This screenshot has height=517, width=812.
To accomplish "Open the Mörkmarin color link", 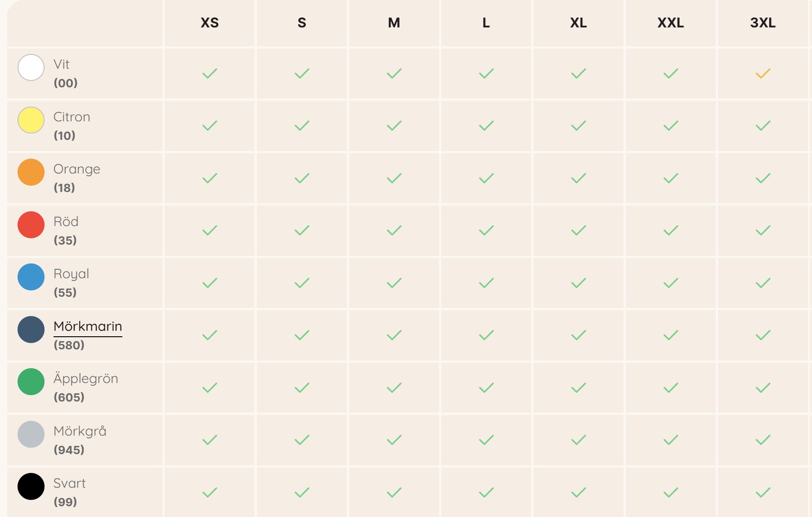I will pyautogui.click(x=88, y=326).
